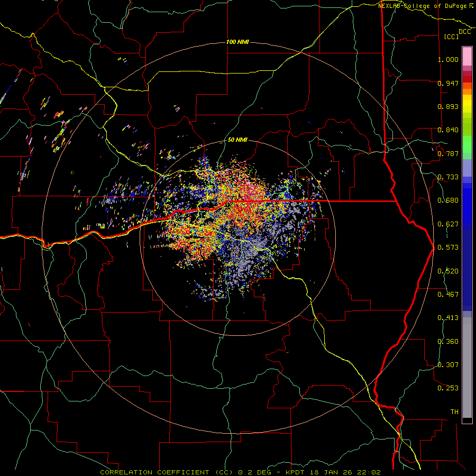
Task: Click the TH label at the legend bottom
Action: pos(454,412)
